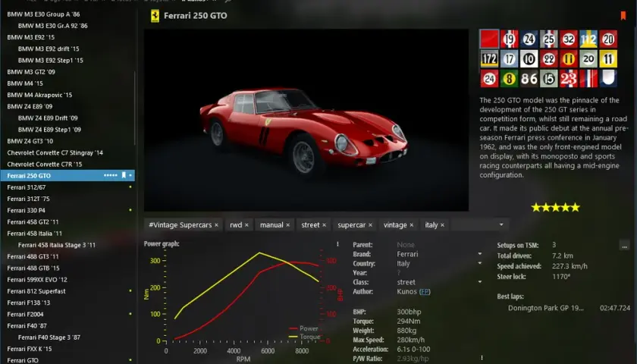The height and width of the screenshot is (364, 637).
Task: Choose the yellow number 11 skin
Action: 608,59
